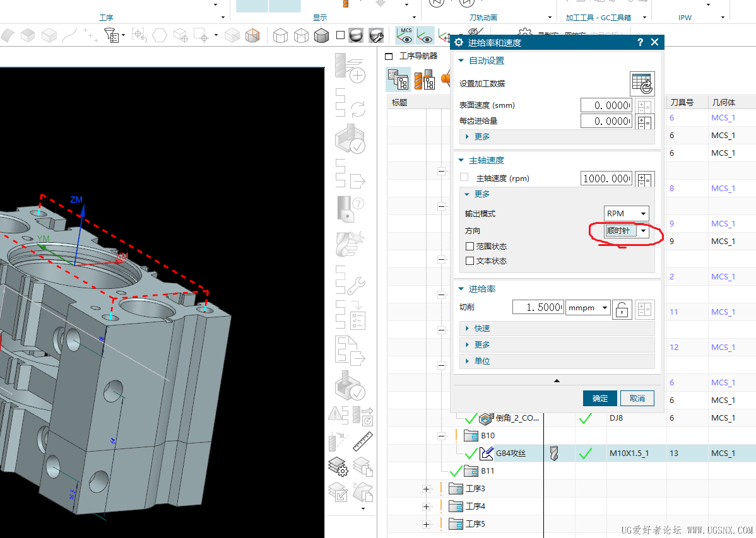Click the topmost part-with-checkmark verify icon

point(350,139)
